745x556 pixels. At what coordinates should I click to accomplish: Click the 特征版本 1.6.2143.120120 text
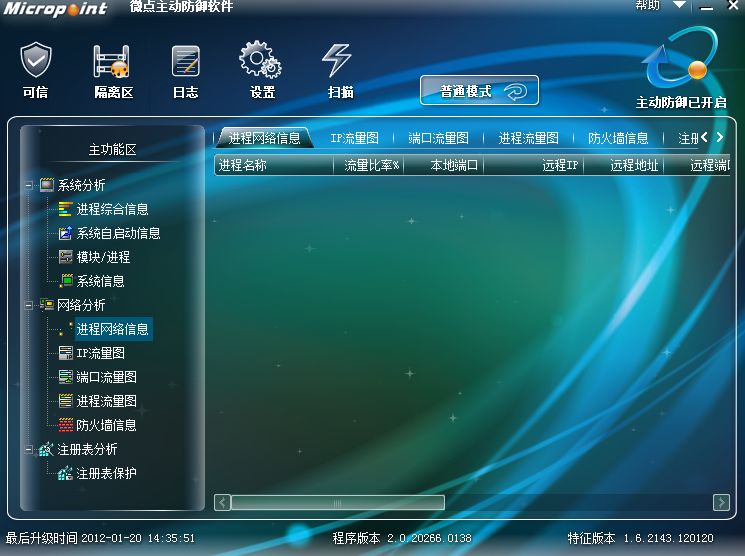pyautogui.click(x=640, y=538)
